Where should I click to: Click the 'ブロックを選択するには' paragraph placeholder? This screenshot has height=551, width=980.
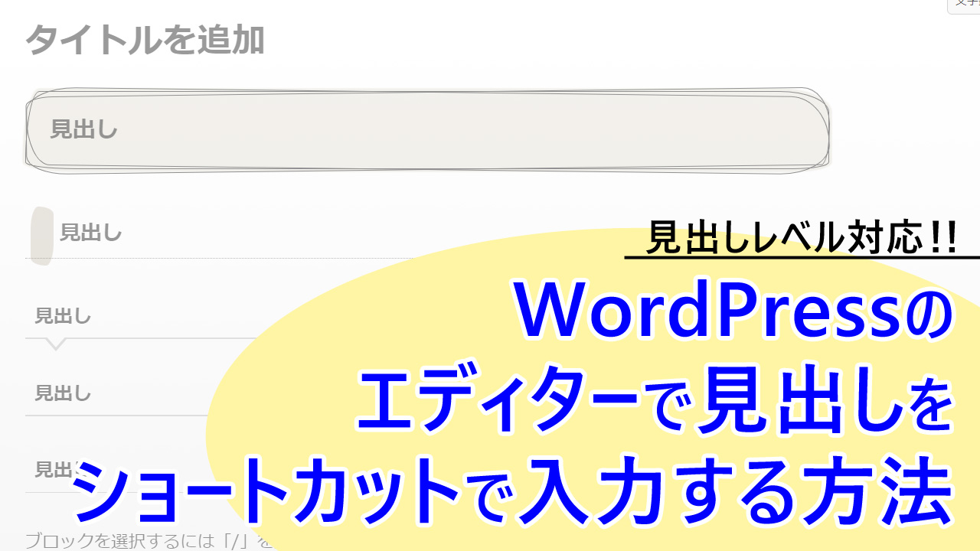[149, 541]
